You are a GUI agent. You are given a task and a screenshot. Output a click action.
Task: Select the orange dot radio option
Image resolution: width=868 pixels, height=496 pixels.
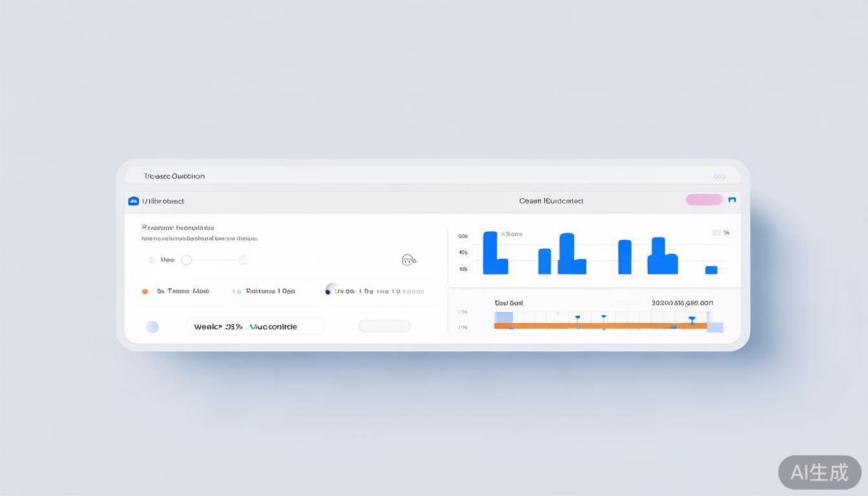(x=145, y=291)
